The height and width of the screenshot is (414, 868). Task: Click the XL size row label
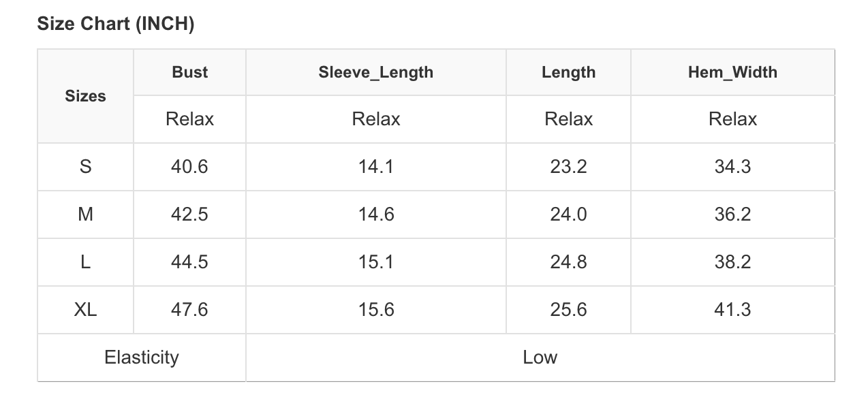85,310
